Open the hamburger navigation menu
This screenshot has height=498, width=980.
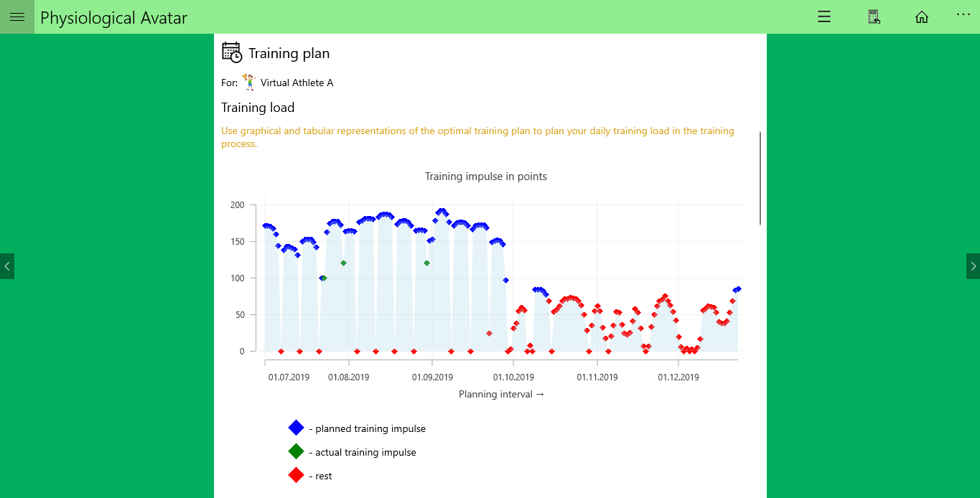coord(17,17)
